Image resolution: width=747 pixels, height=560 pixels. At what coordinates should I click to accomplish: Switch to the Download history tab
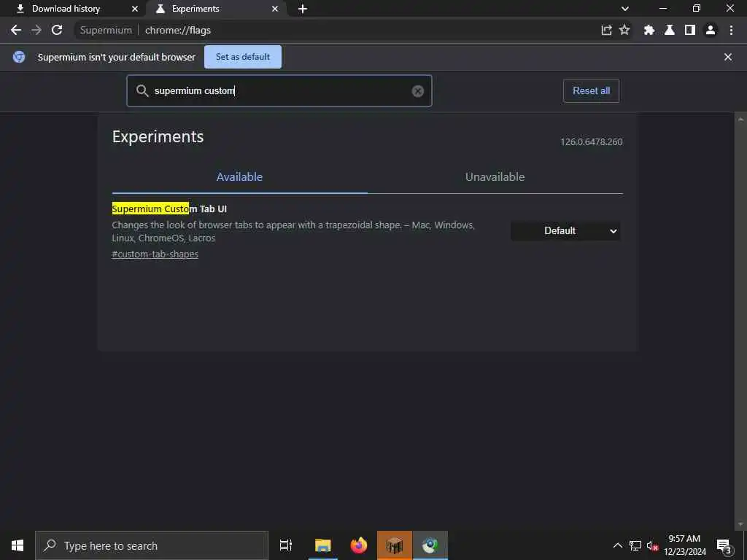tap(72, 9)
